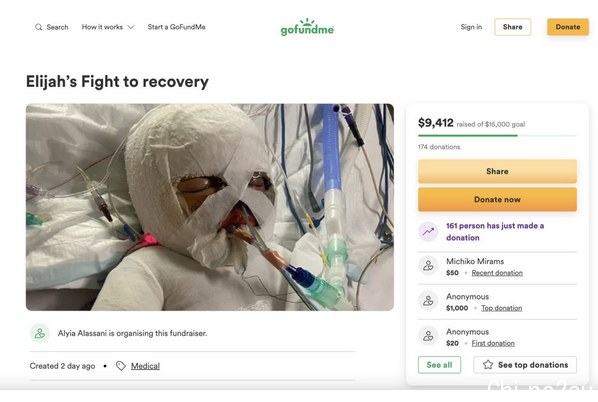Click the search magnifier icon

pyautogui.click(x=39, y=27)
